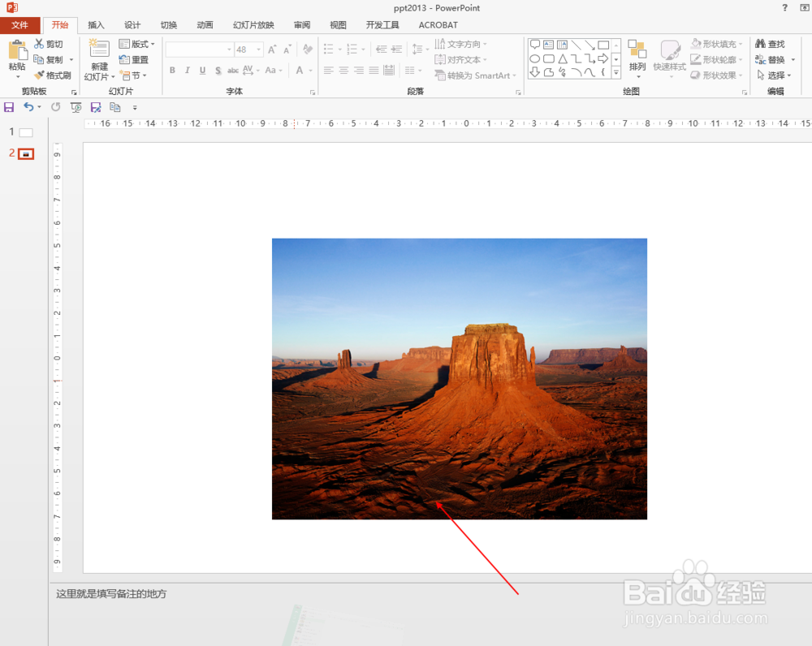812x646 pixels.
Task: Click the Paste (粘贴) clipboard icon
Action: tap(17, 51)
